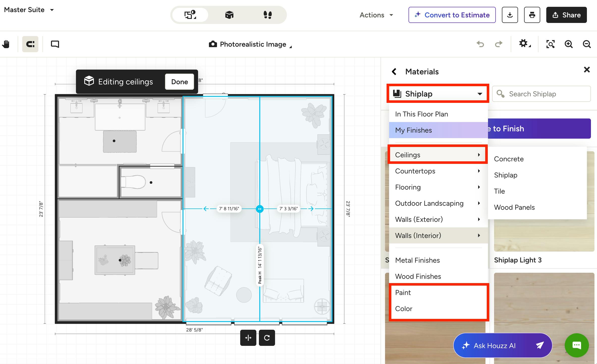Click the zoom to fit icon
The height and width of the screenshot is (364, 597).
pos(550,44)
